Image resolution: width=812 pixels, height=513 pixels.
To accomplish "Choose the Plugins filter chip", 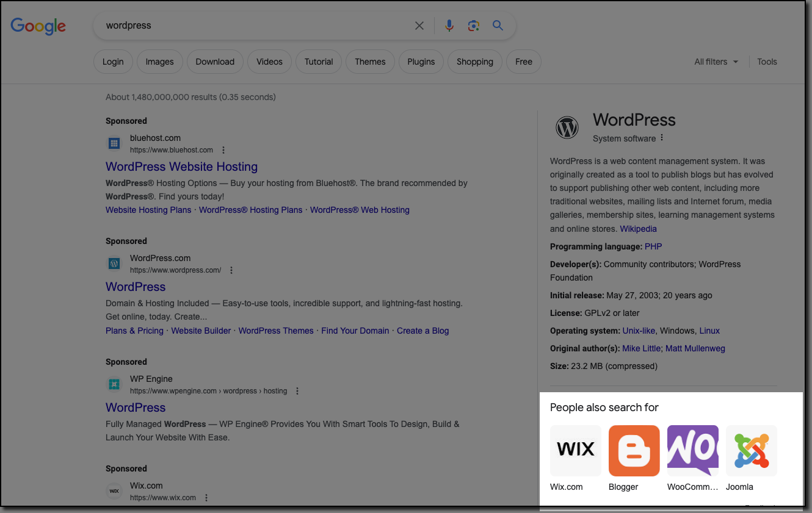I will click(421, 62).
